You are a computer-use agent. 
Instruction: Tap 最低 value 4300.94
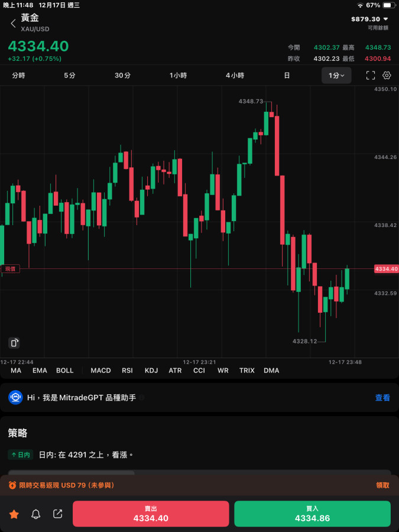(x=378, y=59)
